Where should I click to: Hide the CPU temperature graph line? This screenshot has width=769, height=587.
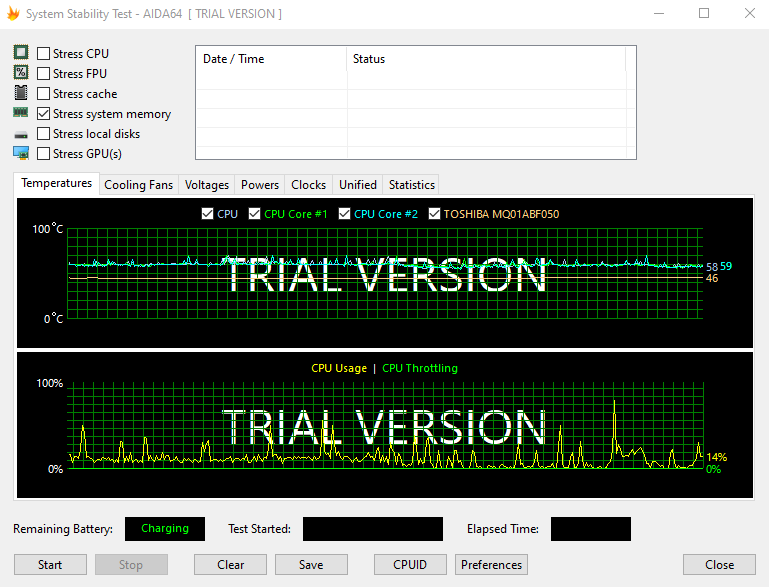click(207, 214)
